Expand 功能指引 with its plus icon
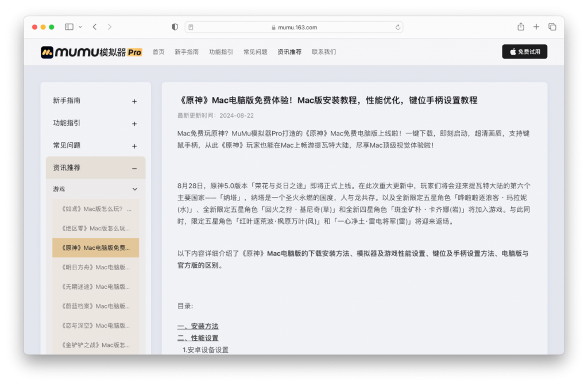Viewport: 588px width, 386px height. tap(134, 124)
